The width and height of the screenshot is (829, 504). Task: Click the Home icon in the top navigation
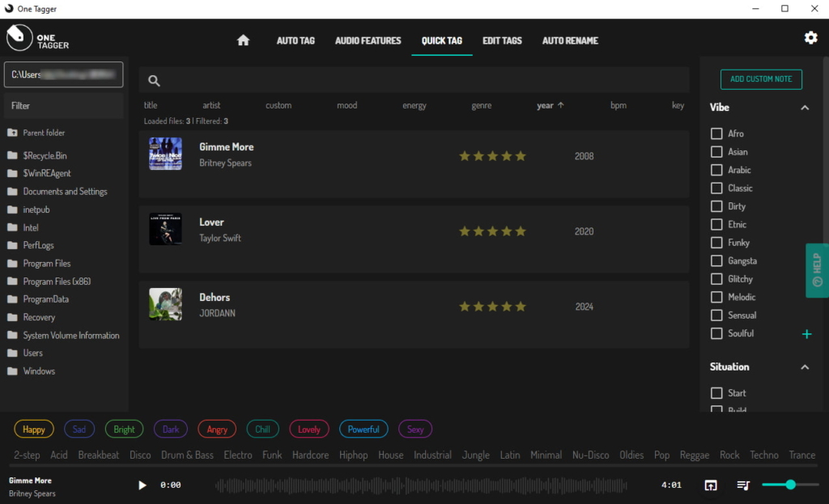[x=243, y=40]
